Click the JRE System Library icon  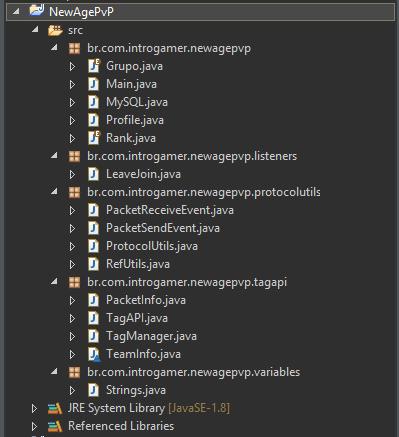tap(55, 408)
